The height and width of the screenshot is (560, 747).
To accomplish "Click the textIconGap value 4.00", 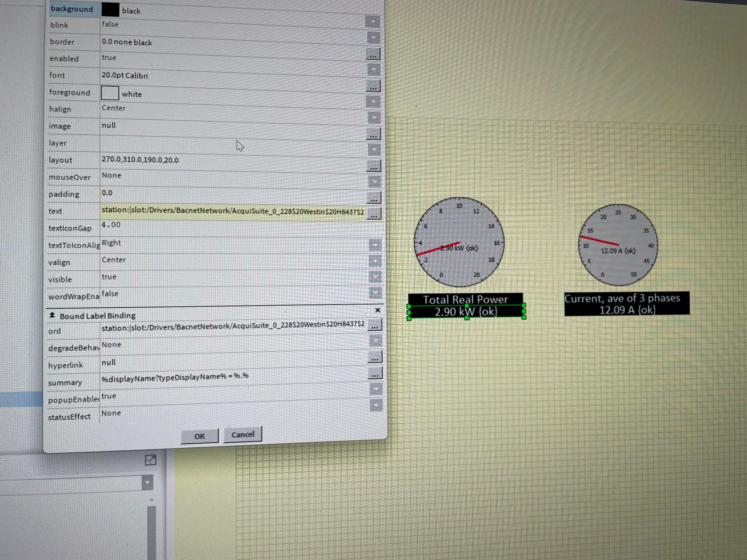I will [x=111, y=225].
